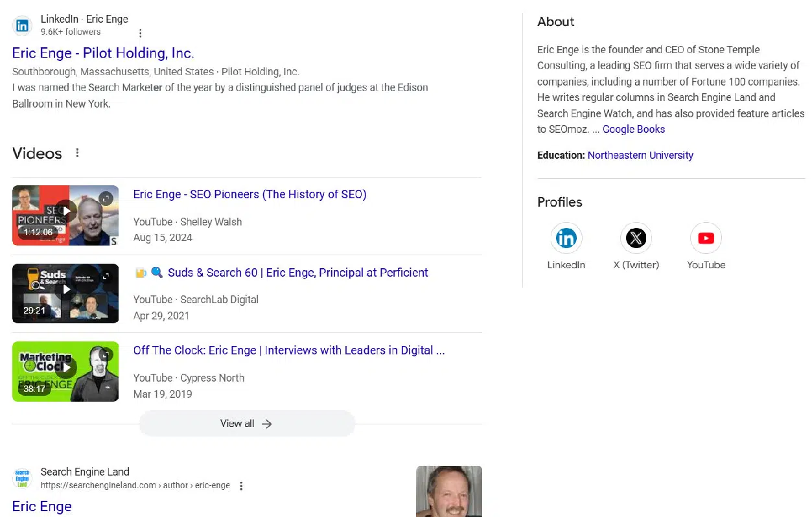Click the LinkedIn label under Profiles
Image resolution: width=812 pixels, height=517 pixels.
pos(566,264)
